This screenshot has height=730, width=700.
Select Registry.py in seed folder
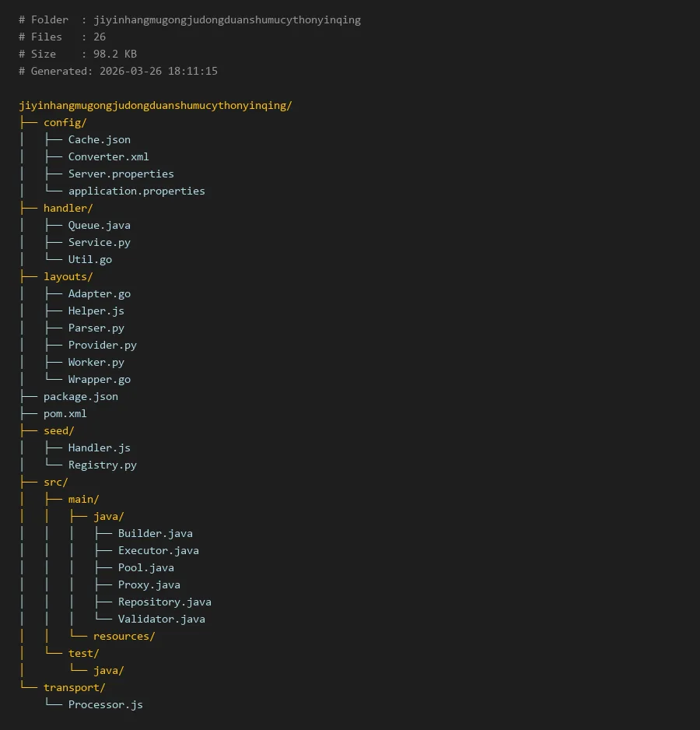click(102, 465)
